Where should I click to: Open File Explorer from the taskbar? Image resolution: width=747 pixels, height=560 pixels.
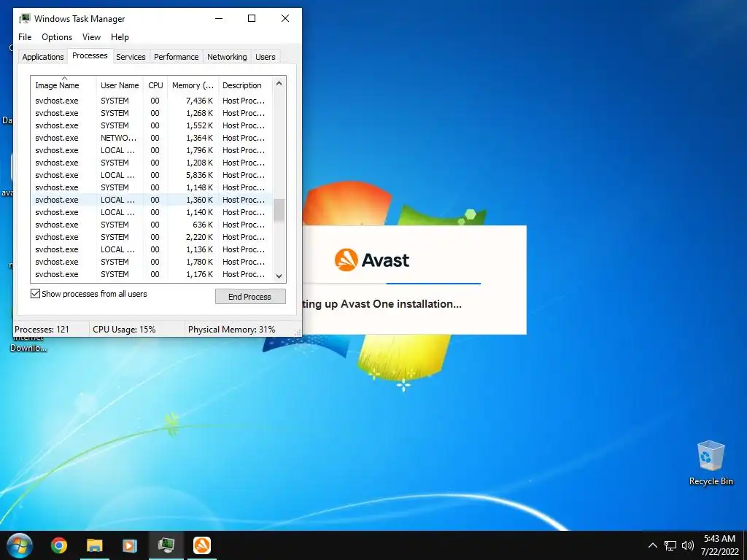[94, 545]
